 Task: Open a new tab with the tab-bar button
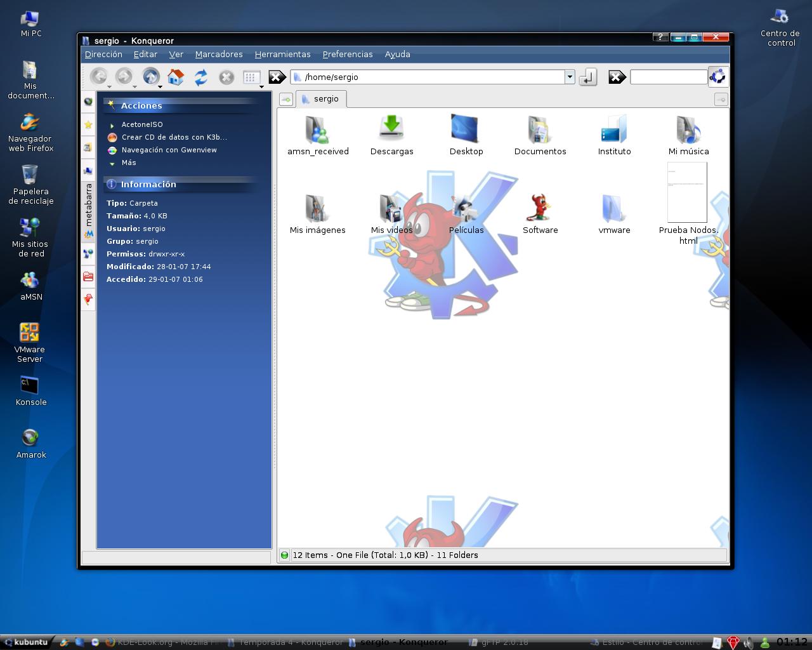coord(286,100)
